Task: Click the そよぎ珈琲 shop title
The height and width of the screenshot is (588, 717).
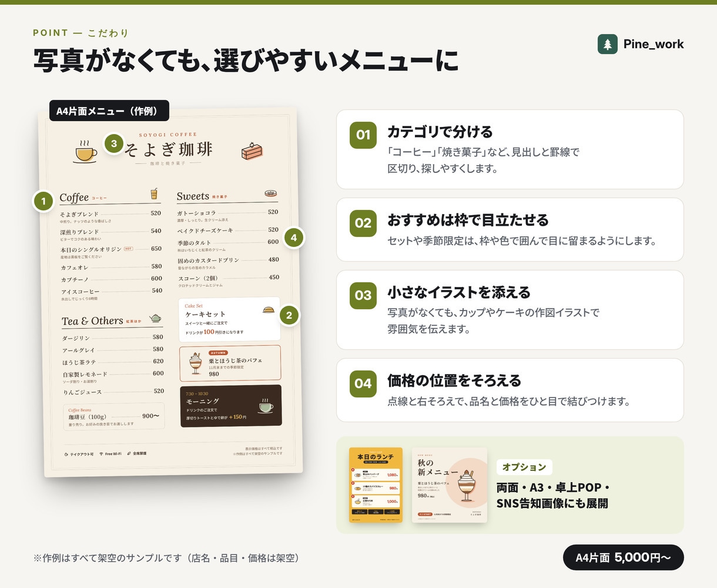Action: pos(169,149)
